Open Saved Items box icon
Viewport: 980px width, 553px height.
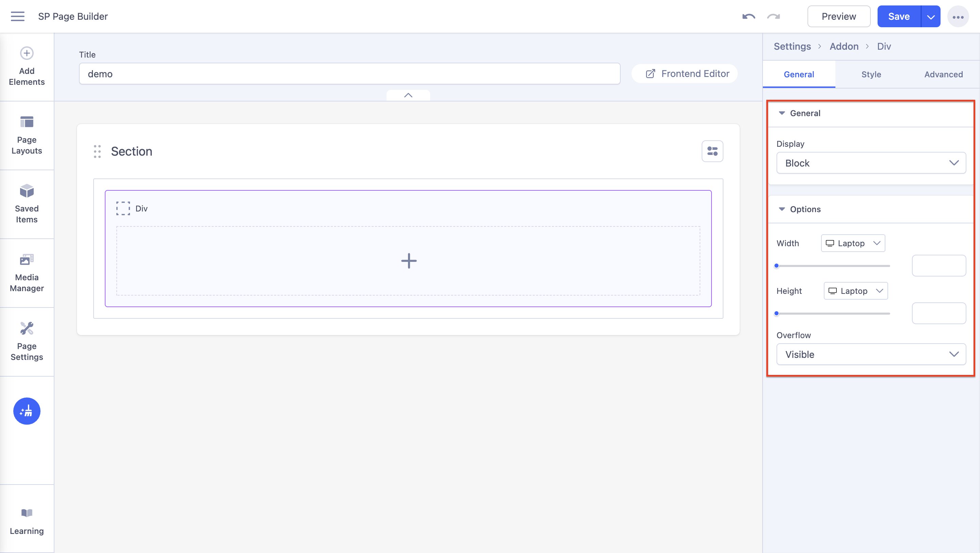pos(27,191)
